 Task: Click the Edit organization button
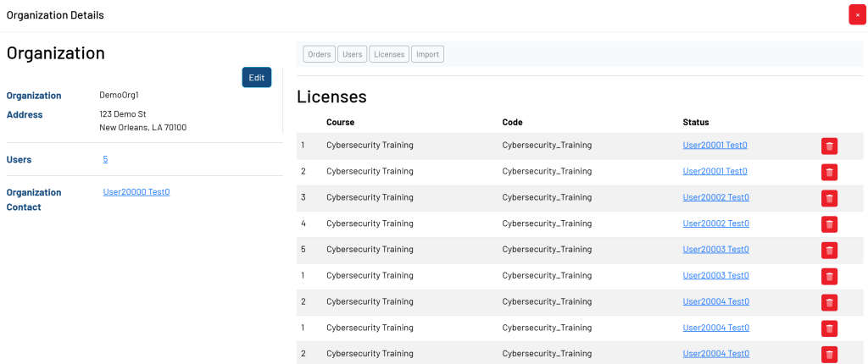tap(256, 77)
